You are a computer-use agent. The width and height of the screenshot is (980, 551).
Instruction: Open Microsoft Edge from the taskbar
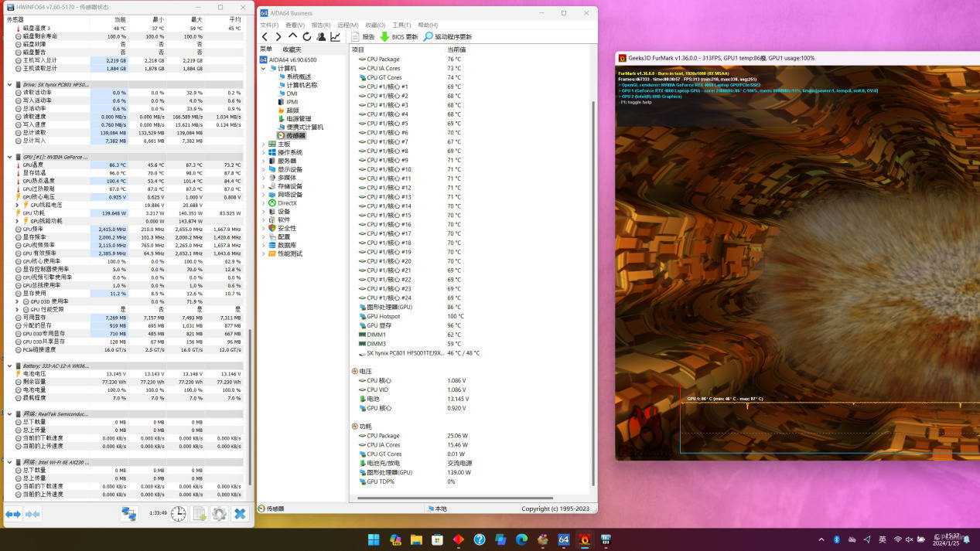click(x=521, y=539)
